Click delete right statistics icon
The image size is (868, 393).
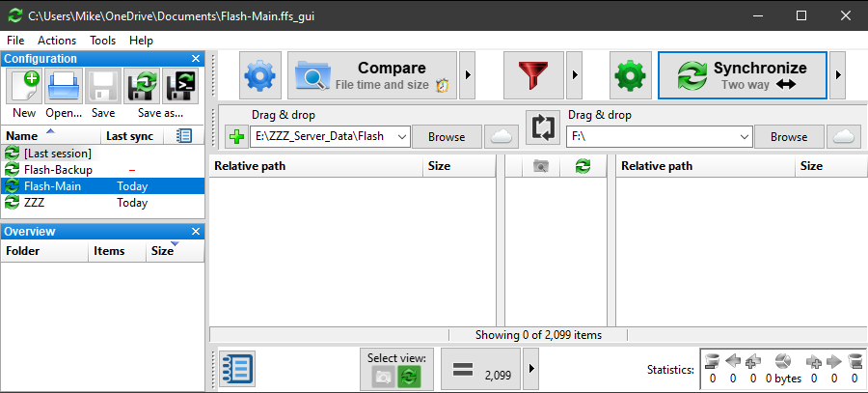tap(855, 362)
